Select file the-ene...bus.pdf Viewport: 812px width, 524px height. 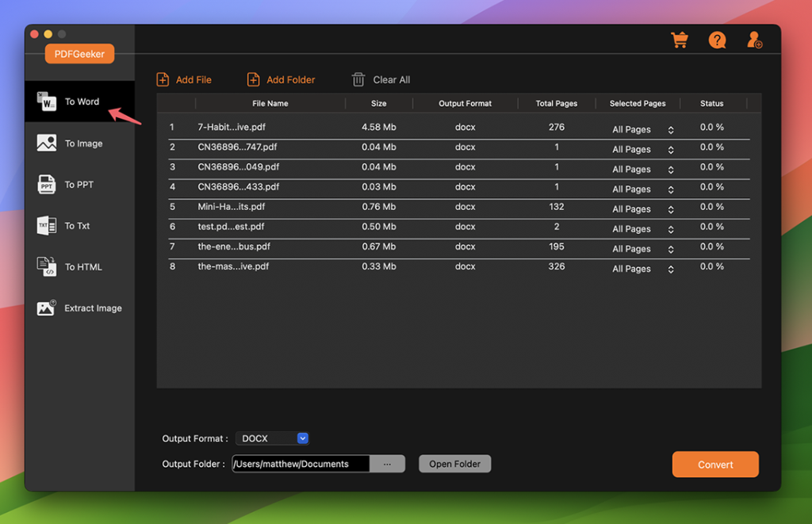click(234, 247)
